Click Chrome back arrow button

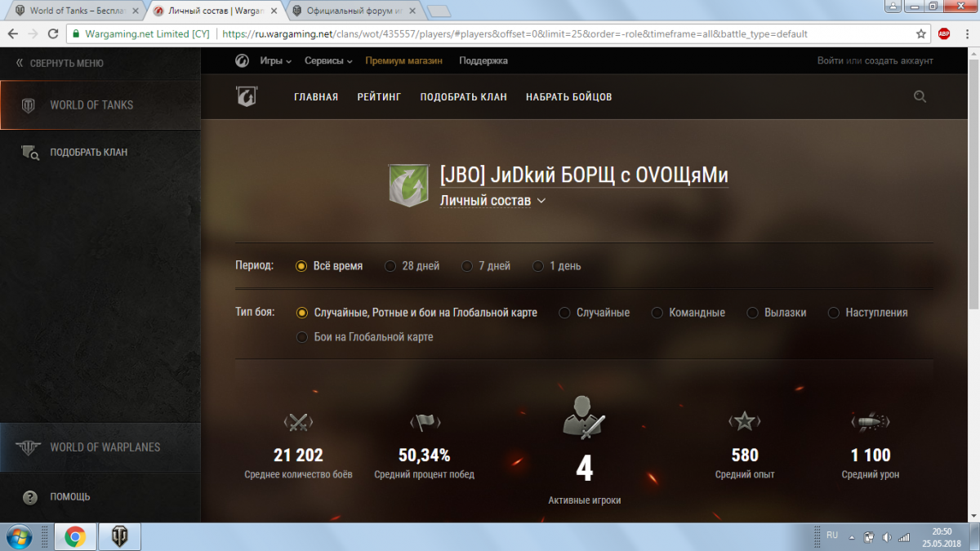[12, 34]
